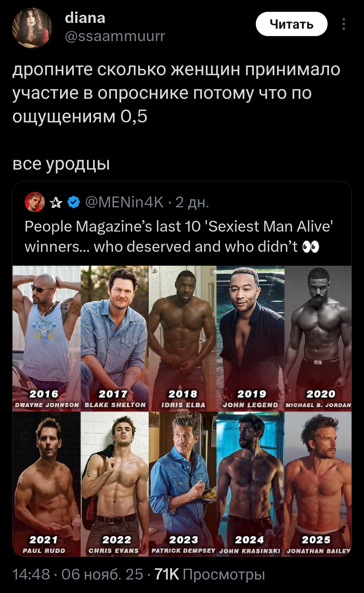This screenshot has width=364, height=593.
Task: Tap the star icon beside the quoted avatar
Action: (x=56, y=203)
